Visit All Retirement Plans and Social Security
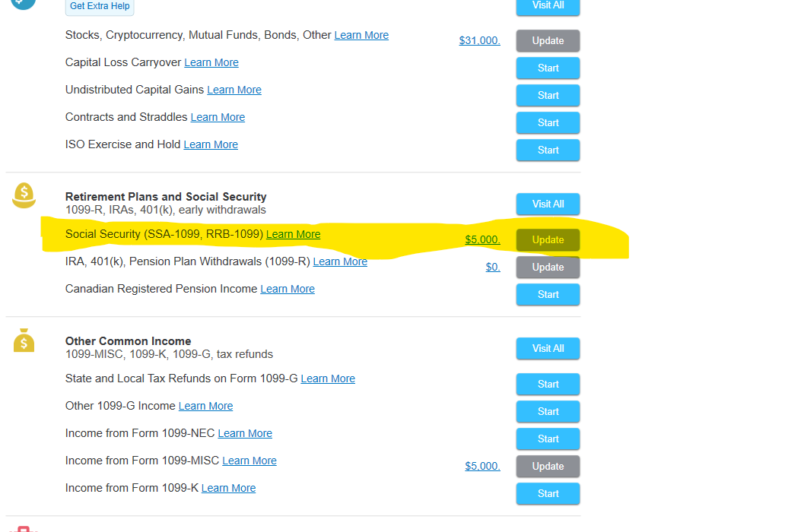The width and height of the screenshot is (804, 532). [x=548, y=204]
